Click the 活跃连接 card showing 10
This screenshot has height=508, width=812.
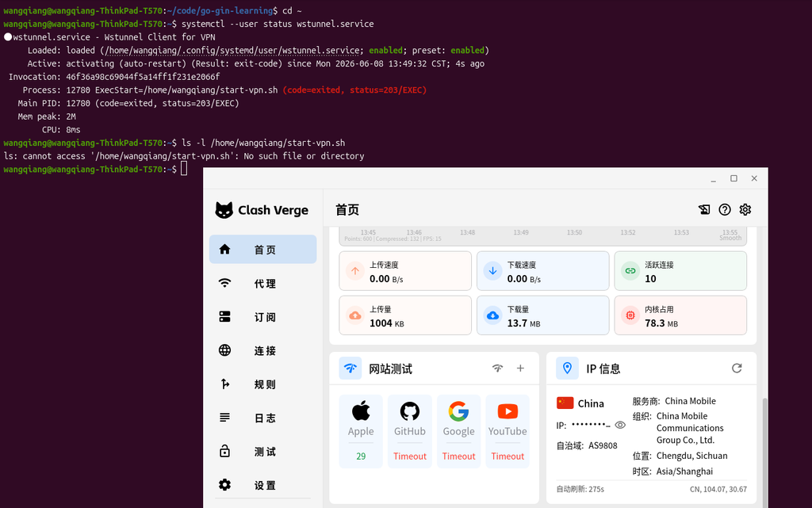coord(680,271)
